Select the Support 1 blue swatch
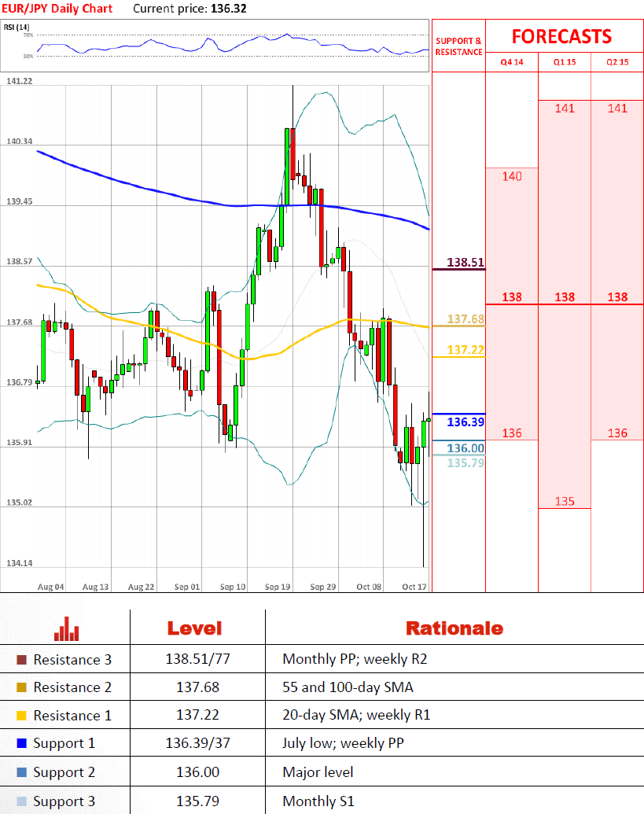This screenshot has width=644, height=814. point(21,743)
